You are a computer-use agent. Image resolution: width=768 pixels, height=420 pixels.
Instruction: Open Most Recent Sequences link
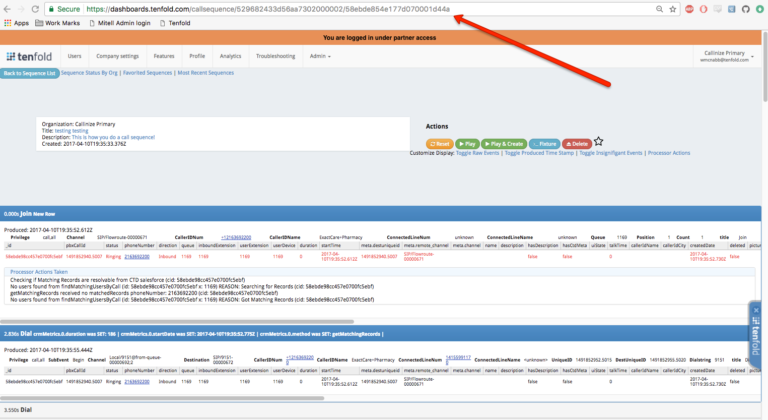tap(206, 73)
